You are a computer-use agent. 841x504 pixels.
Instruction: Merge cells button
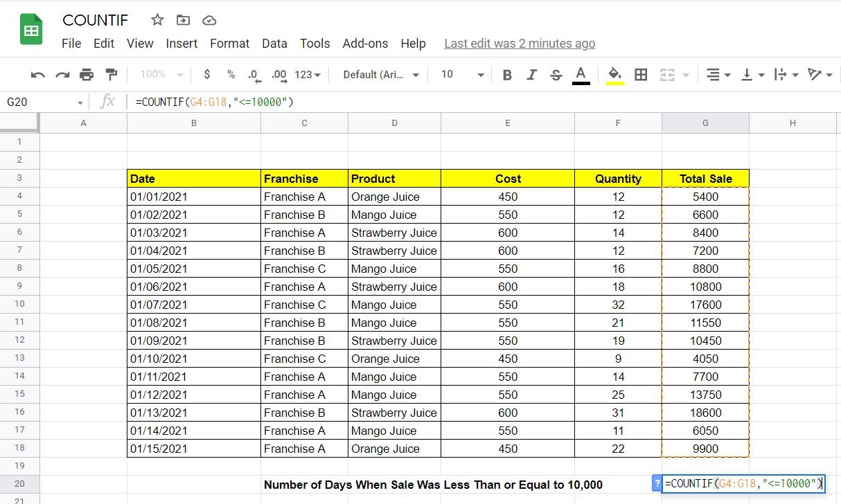(x=667, y=75)
